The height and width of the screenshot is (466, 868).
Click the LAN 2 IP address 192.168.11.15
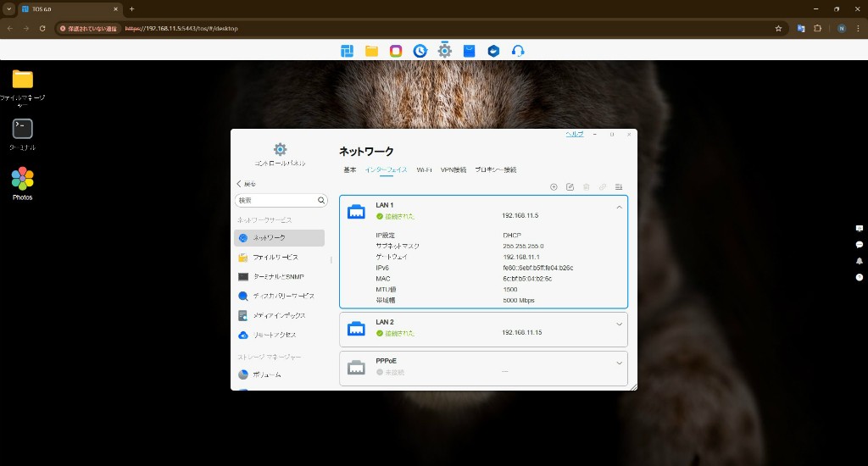(x=522, y=333)
